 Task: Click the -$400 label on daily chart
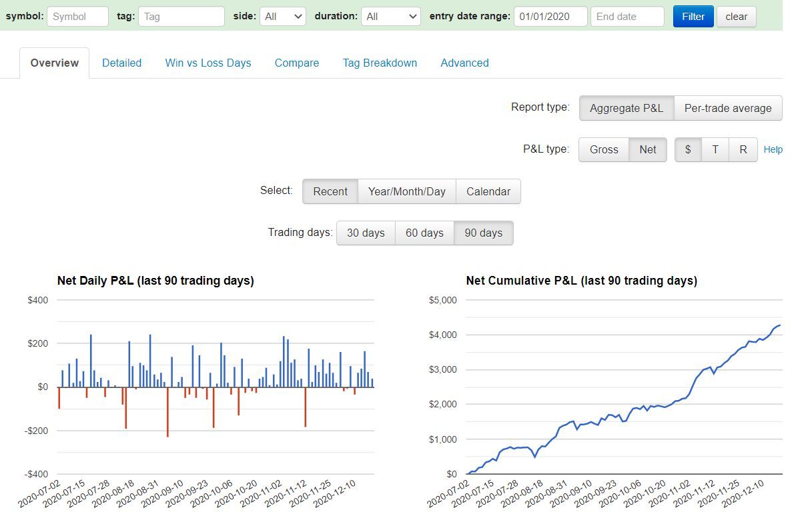tap(37, 474)
